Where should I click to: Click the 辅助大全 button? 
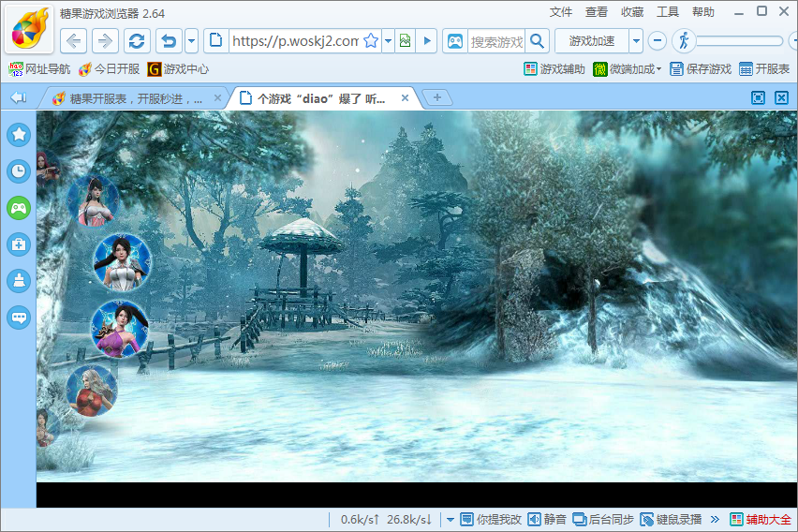pos(761,519)
